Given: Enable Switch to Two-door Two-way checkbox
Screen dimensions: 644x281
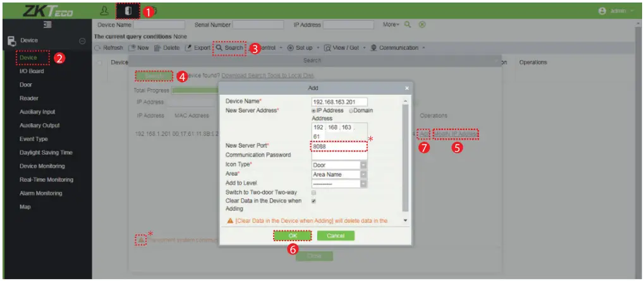Looking at the screenshot, I should coord(314,193).
